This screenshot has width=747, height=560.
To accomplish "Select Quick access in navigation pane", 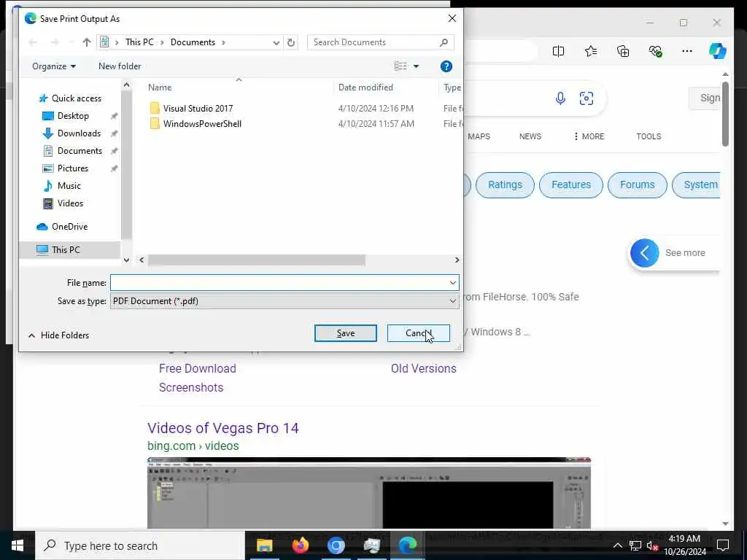I will click(x=76, y=98).
